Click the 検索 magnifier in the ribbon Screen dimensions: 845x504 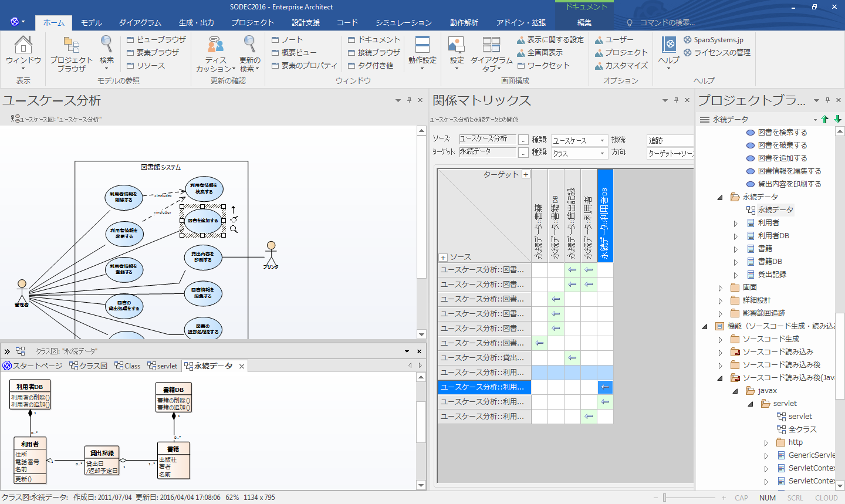click(x=107, y=54)
